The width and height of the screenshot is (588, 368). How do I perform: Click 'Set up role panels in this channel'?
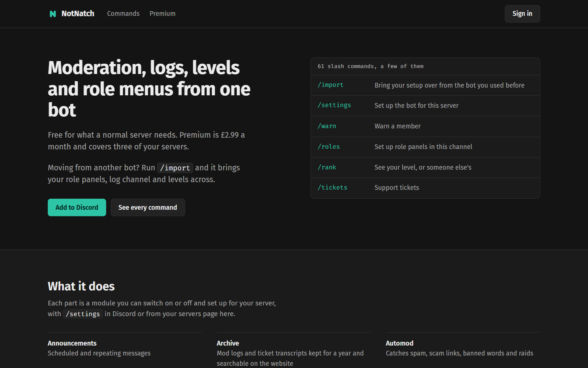point(423,147)
